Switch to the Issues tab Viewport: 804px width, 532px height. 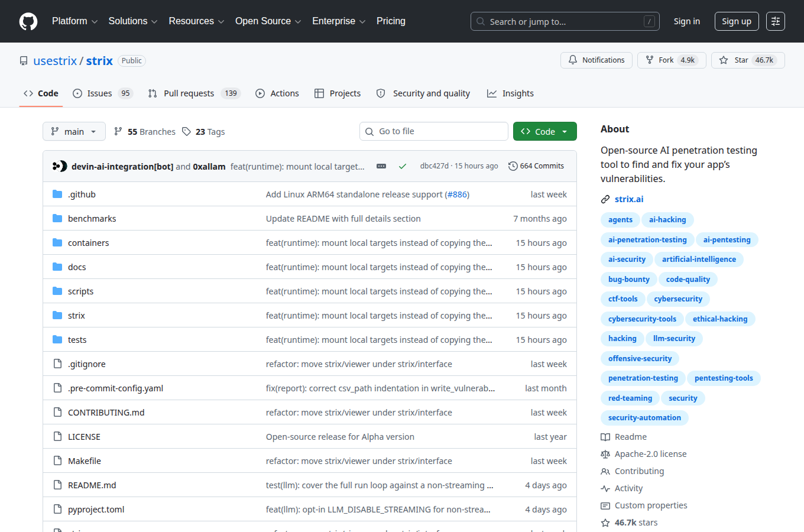(102, 93)
